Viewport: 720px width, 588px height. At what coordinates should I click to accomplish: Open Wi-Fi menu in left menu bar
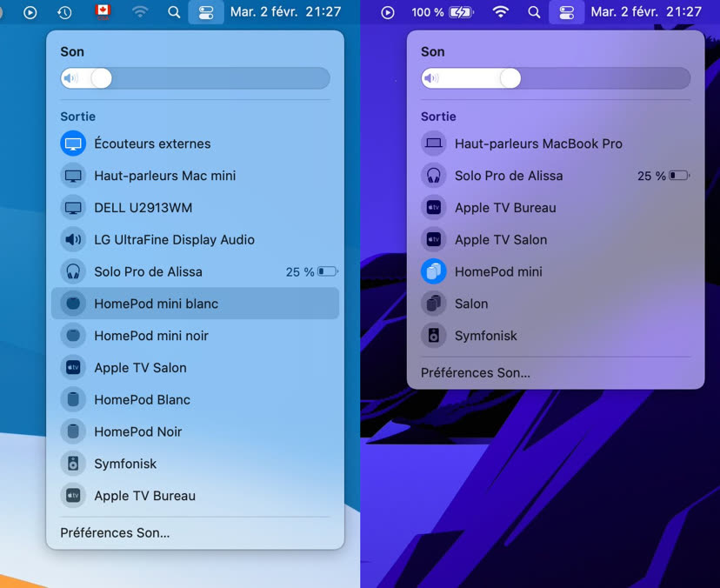[140, 12]
